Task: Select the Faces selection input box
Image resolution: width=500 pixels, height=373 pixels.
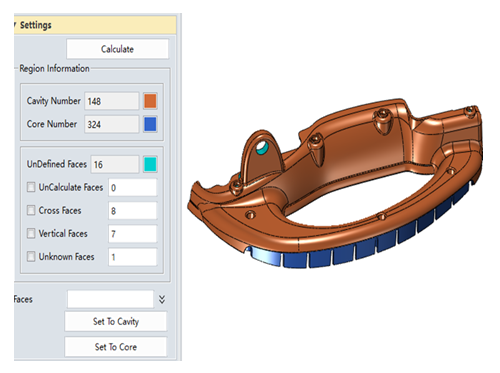Action: [x=110, y=299]
